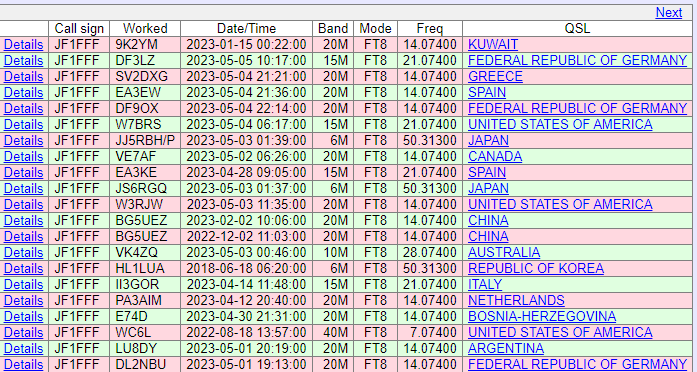The height and width of the screenshot is (372, 697).
Task: Select the Date/Time column header
Action: 246,28
